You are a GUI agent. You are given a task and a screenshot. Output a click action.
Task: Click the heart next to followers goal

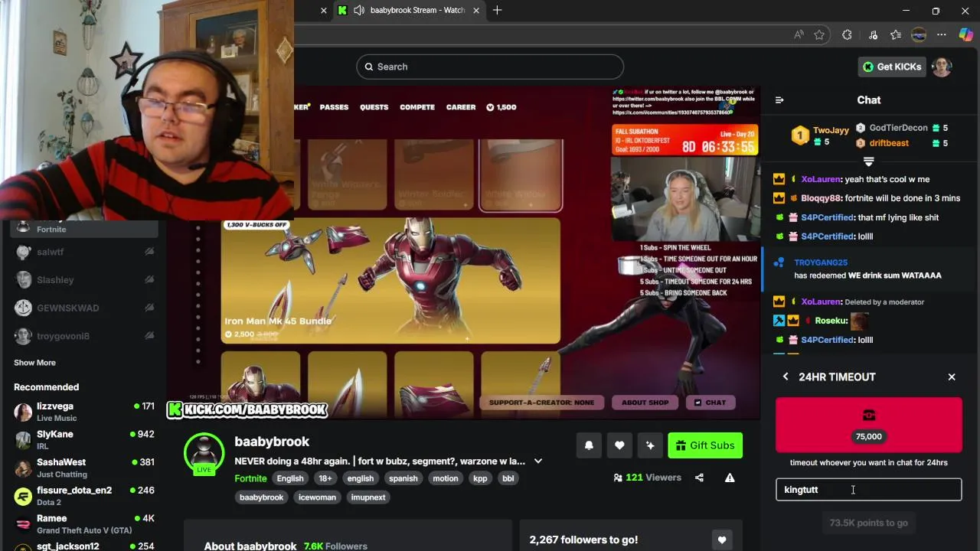(x=721, y=540)
